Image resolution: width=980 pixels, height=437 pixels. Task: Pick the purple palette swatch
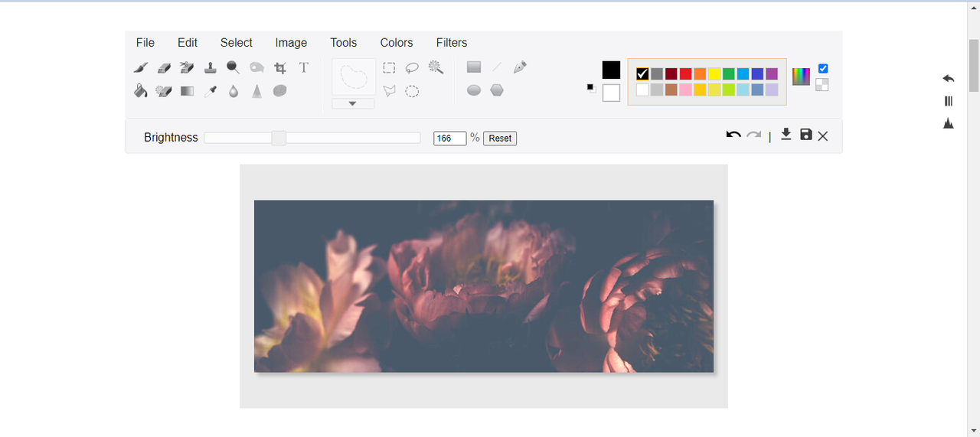[772, 74]
